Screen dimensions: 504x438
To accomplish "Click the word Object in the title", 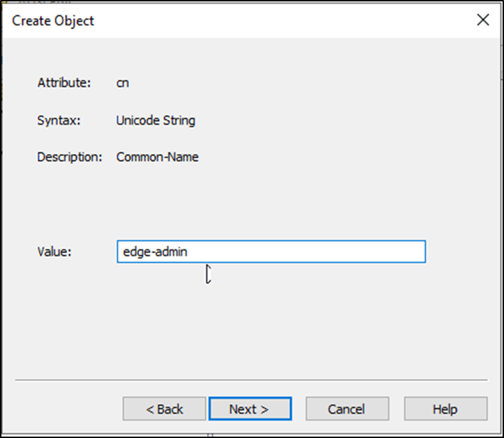I will click(x=73, y=21).
